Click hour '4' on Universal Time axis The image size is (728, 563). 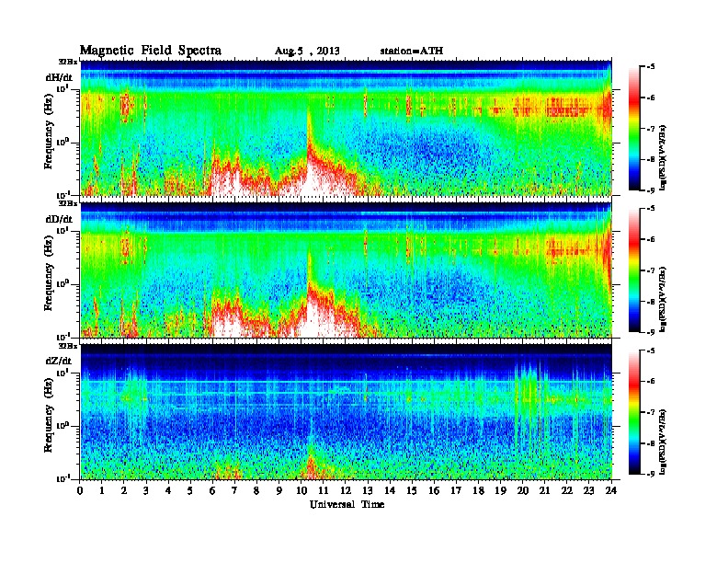168,490
